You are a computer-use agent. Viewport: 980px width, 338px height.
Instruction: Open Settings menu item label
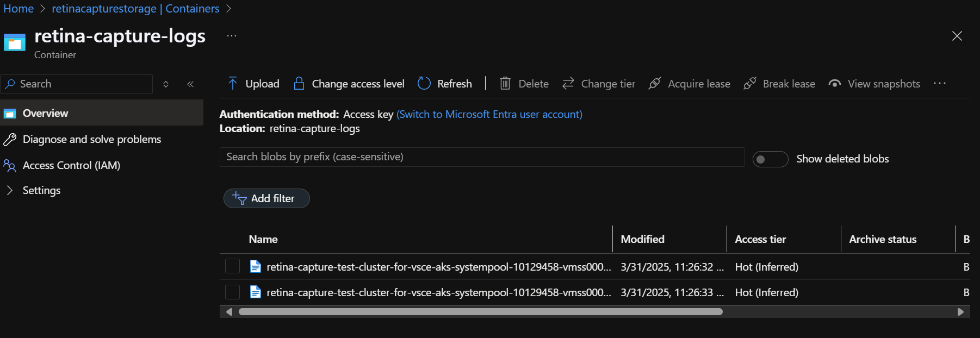[x=41, y=190]
